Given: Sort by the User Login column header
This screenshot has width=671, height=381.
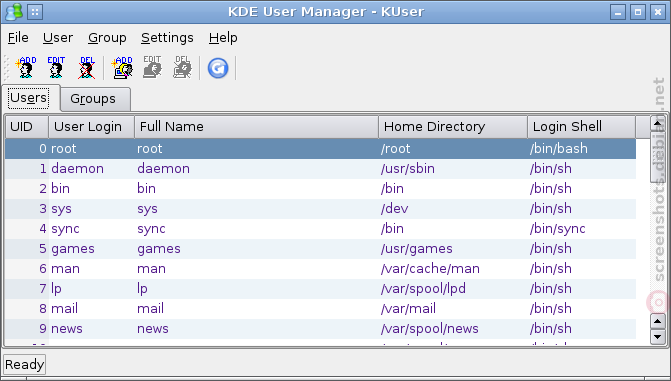Looking at the screenshot, I should (x=92, y=127).
